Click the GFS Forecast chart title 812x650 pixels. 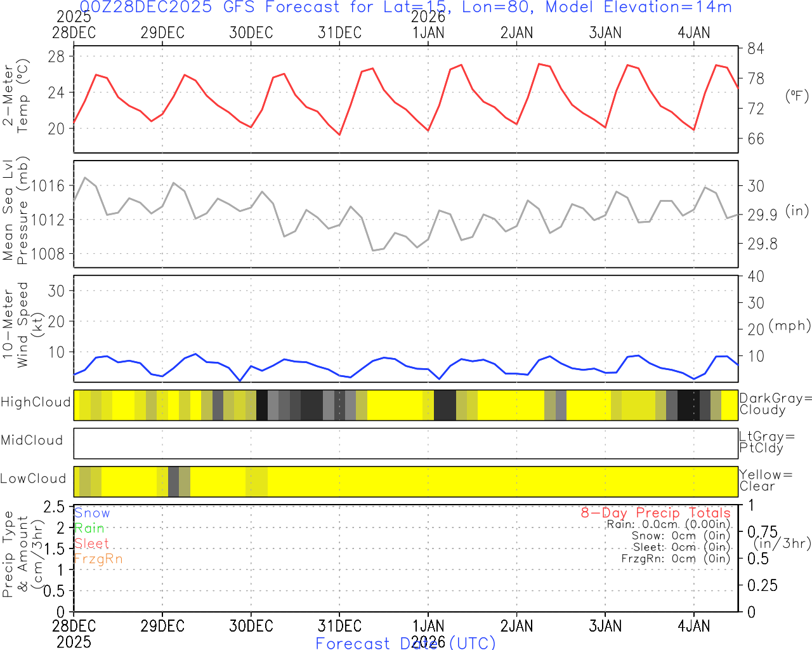[x=406, y=8]
